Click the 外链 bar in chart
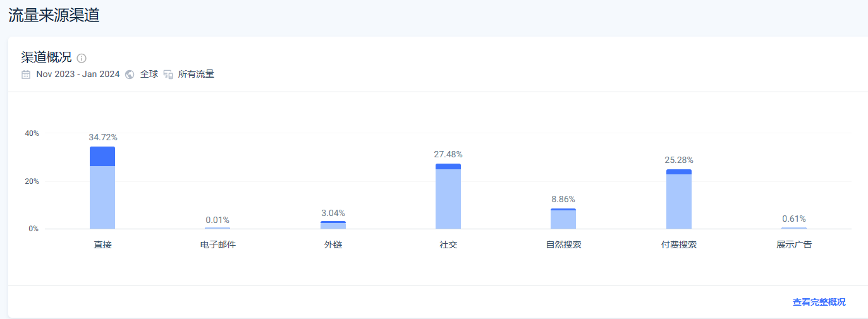This screenshot has width=868, height=319. [333, 225]
